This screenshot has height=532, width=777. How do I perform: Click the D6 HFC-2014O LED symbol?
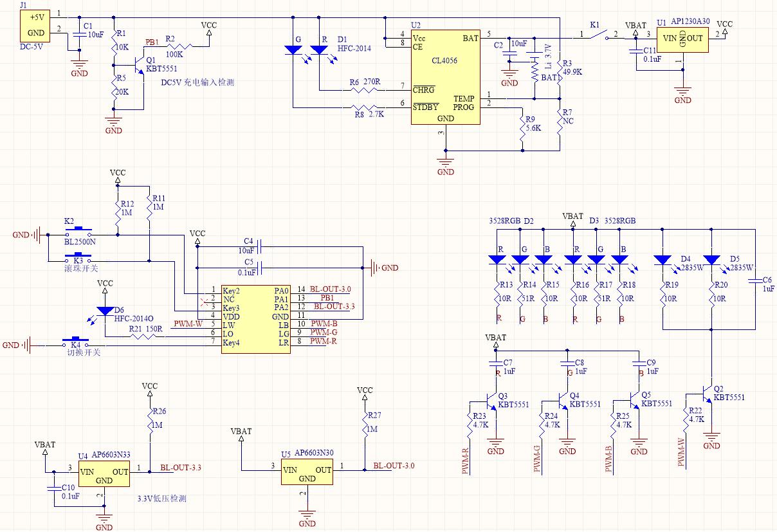pyautogui.click(x=105, y=309)
